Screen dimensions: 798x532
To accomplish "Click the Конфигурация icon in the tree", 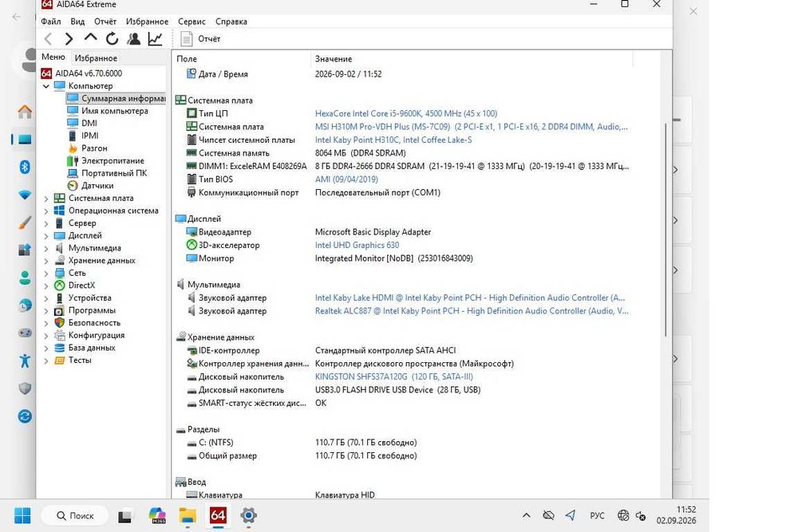I will click(x=60, y=335).
